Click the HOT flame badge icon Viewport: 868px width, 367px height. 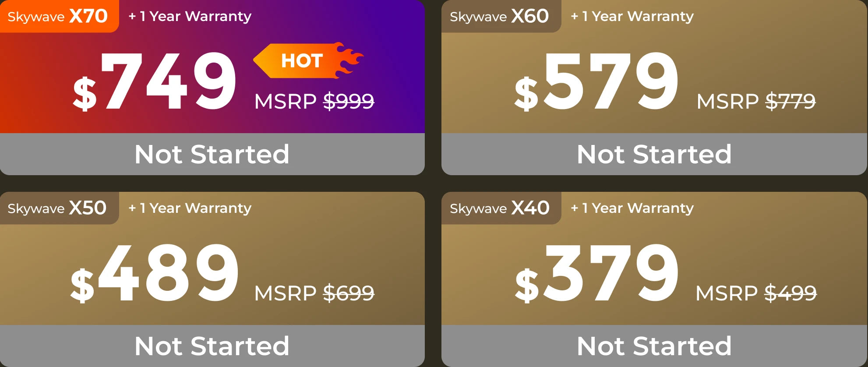pos(308,60)
